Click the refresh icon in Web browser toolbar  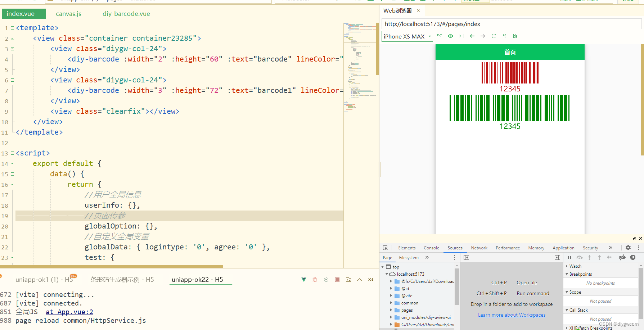[x=494, y=36]
